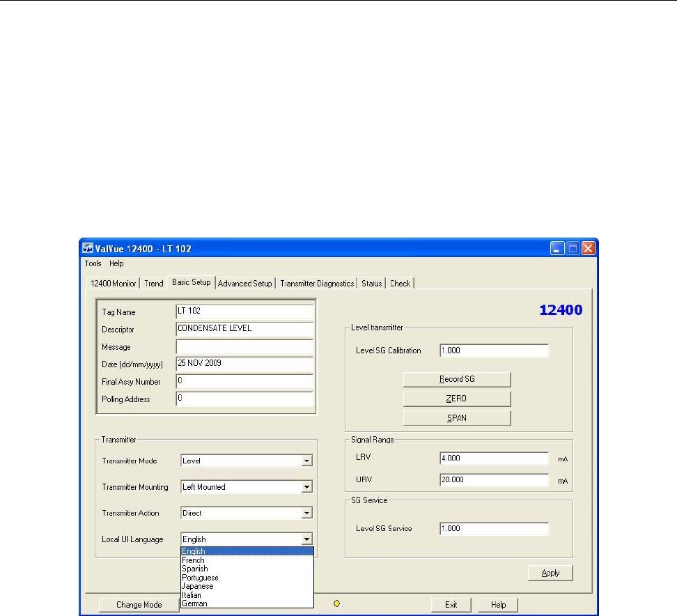
Task: Click the Descriptor field with CONDENSATE LEVEL
Action: (244, 329)
